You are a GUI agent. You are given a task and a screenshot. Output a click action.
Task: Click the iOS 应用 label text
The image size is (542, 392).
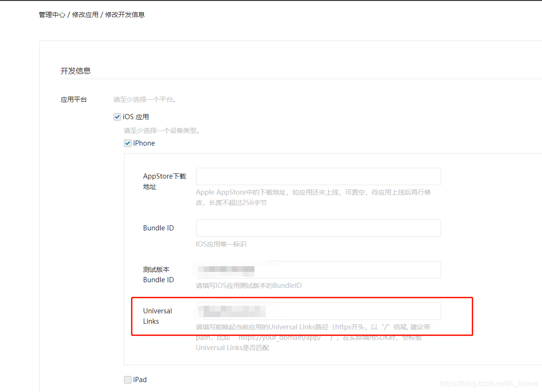pos(136,117)
